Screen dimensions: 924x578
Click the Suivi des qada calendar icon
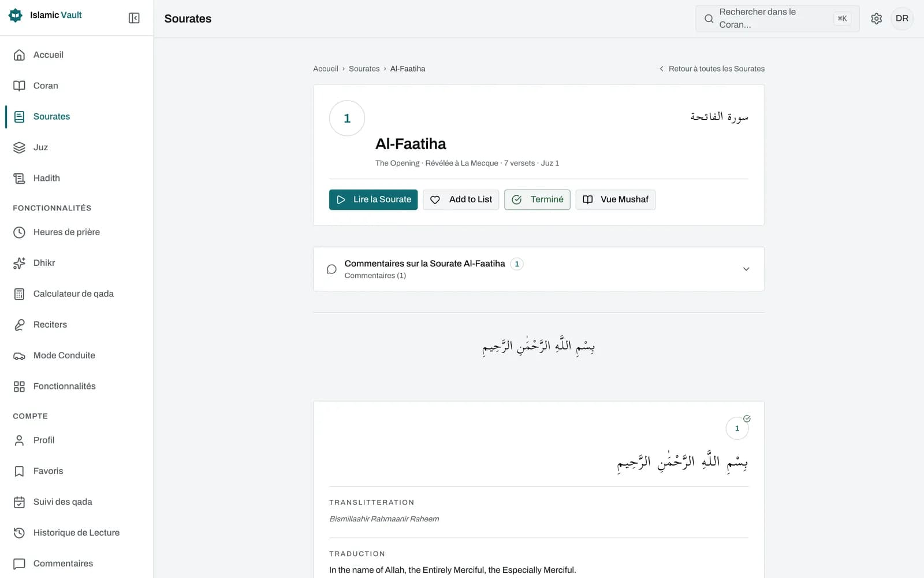(x=19, y=502)
